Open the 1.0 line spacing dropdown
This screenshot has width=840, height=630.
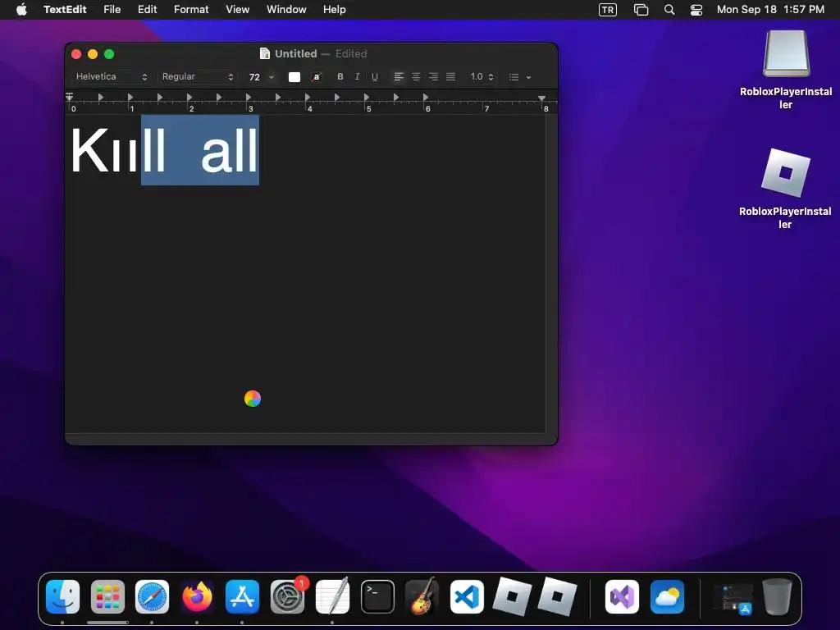(x=482, y=76)
